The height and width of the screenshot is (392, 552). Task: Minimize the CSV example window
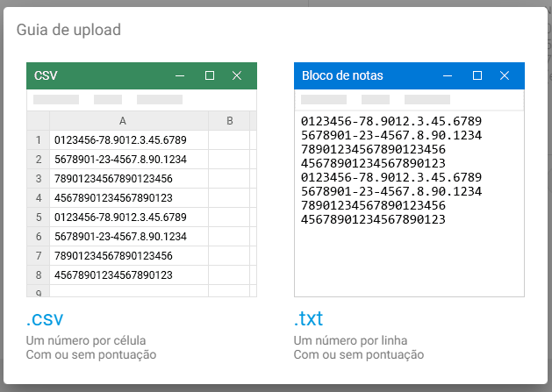pyautogui.click(x=181, y=76)
